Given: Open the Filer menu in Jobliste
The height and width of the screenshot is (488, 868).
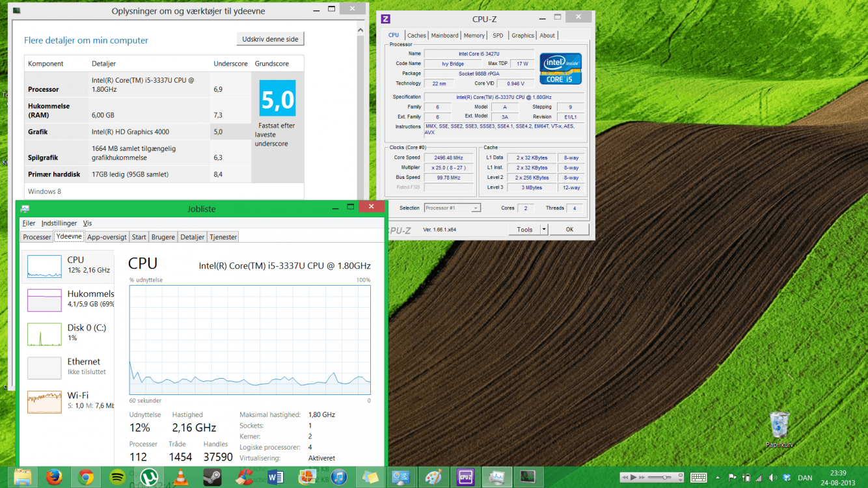Looking at the screenshot, I should coord(29,223).
